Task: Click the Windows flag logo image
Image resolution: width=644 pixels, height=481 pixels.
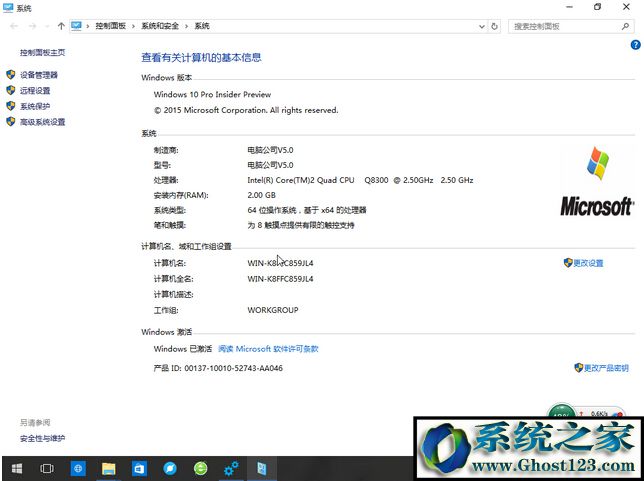Action: click(x=598, y=163)
